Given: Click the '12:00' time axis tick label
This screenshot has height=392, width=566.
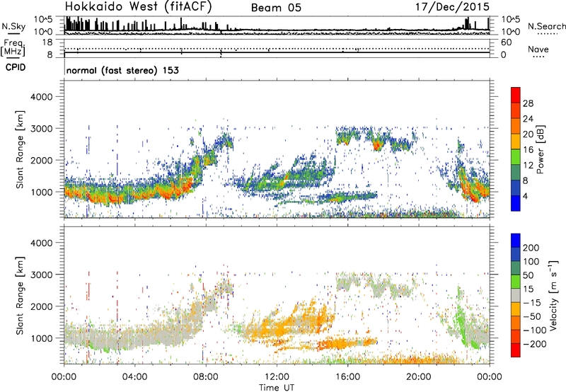Looking at the screenshot, I should pyautogui.click(x=277, y=377).
